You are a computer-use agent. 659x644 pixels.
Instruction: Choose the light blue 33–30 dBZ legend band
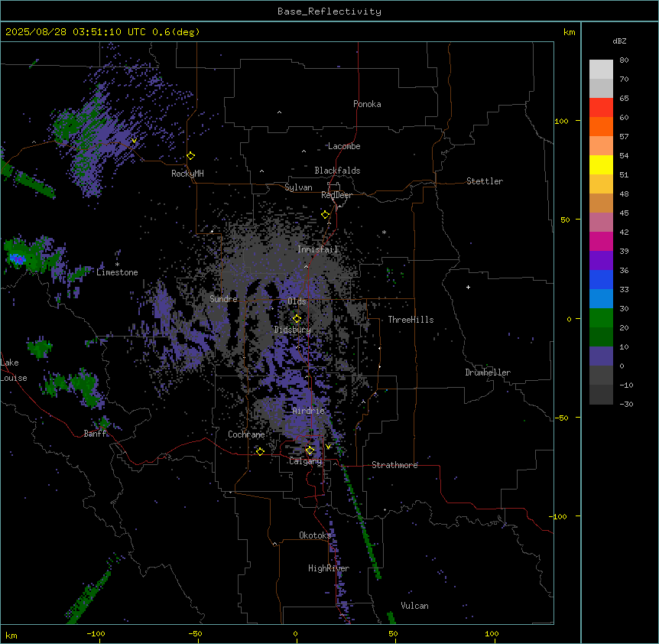pyautogui.click(x=601, y=298)
